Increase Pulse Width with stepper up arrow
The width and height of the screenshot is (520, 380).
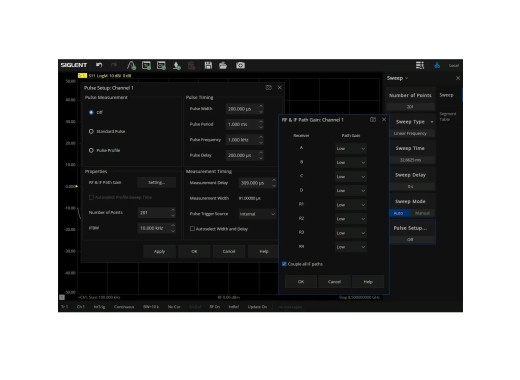(x=261, y=107)
